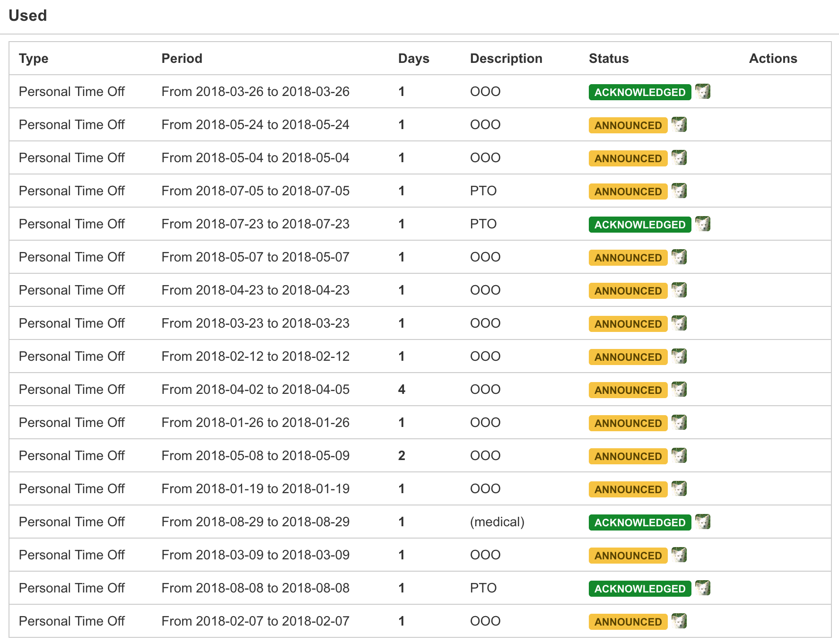Click the Actions column header
Viewport: 839px width, 644px height.
click(773, 59)
